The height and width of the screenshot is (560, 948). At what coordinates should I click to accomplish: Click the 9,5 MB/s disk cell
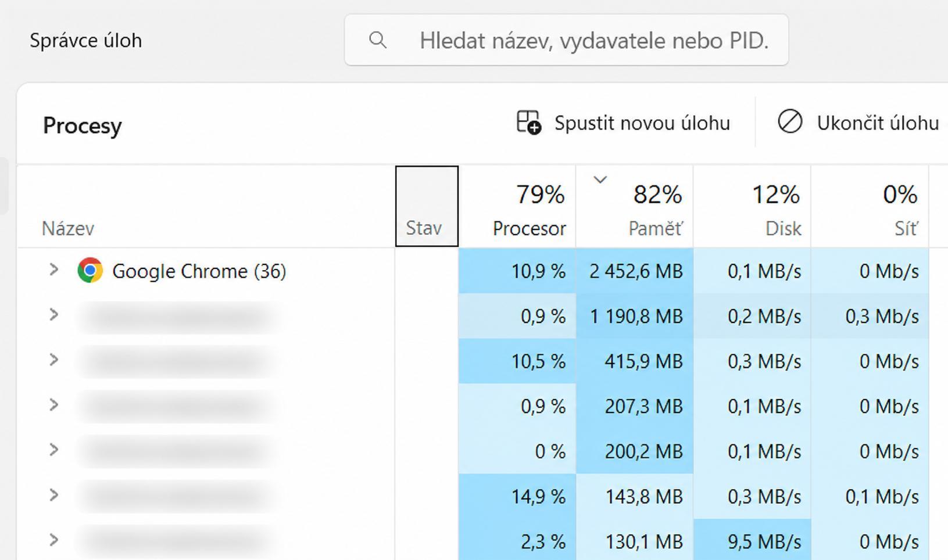752,540
